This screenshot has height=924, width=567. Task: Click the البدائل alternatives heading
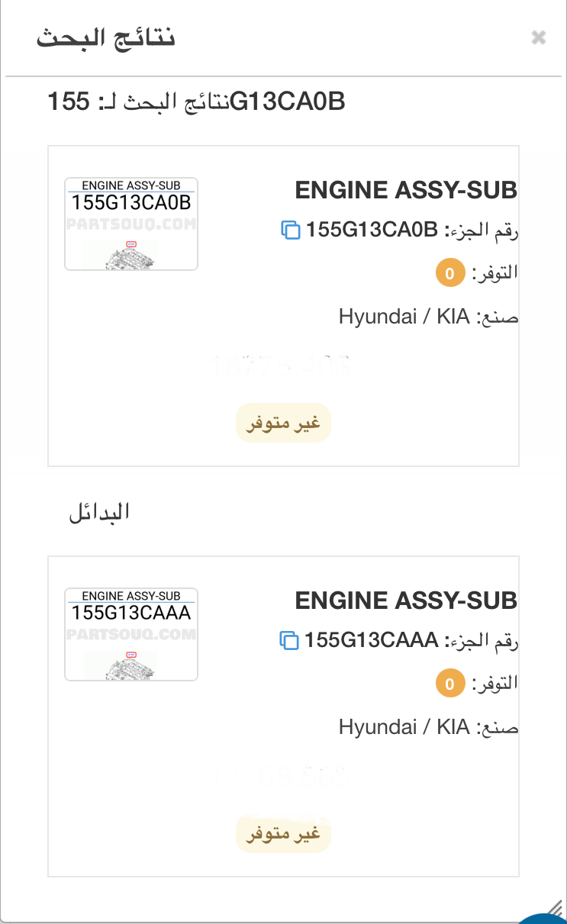pos(99,513)
